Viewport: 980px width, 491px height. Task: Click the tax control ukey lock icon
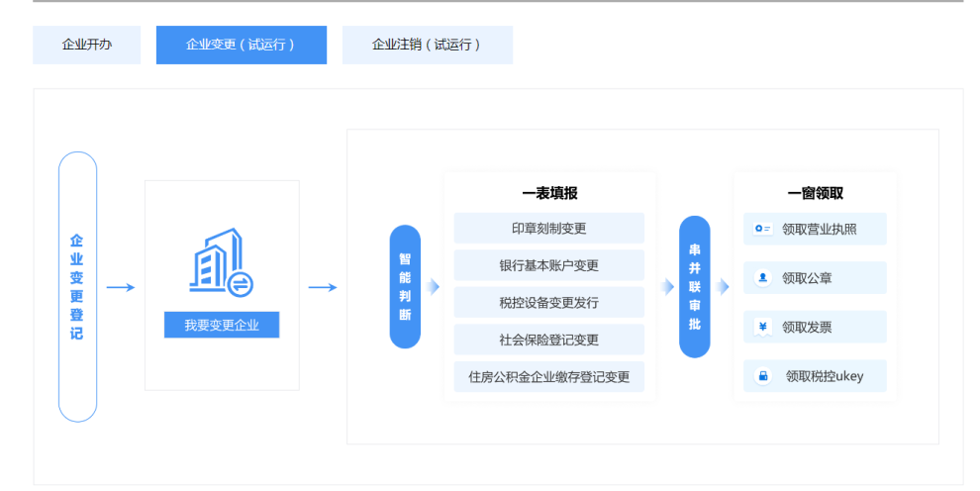tap(762, 376)
